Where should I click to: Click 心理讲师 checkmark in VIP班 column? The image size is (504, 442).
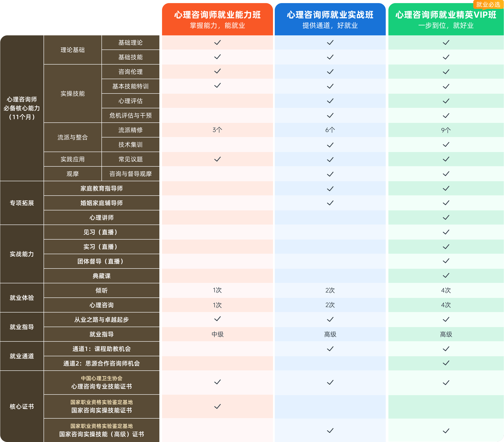446,217
